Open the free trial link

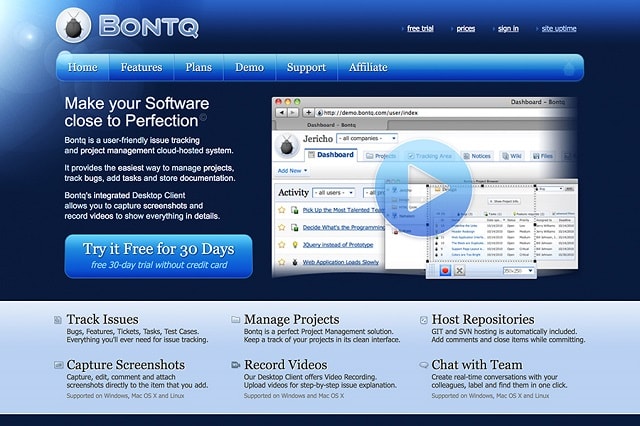click(420, 28)
